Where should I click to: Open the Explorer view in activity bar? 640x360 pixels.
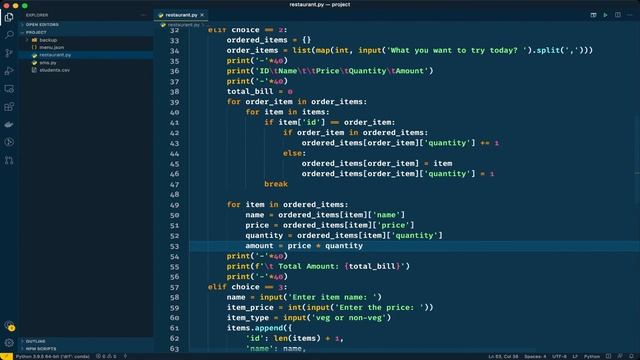click(x=9, y=17)
